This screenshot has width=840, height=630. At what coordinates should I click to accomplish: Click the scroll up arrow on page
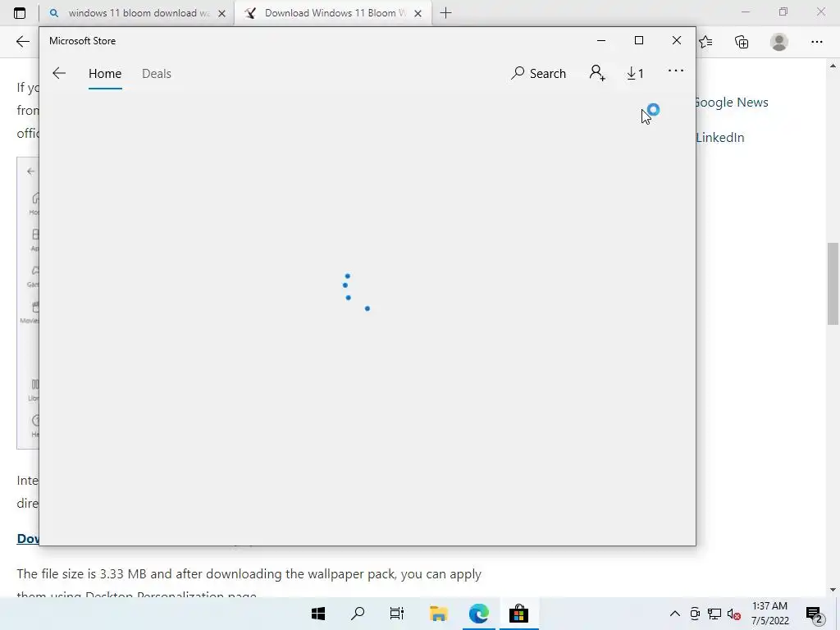(x=833, y=66)
